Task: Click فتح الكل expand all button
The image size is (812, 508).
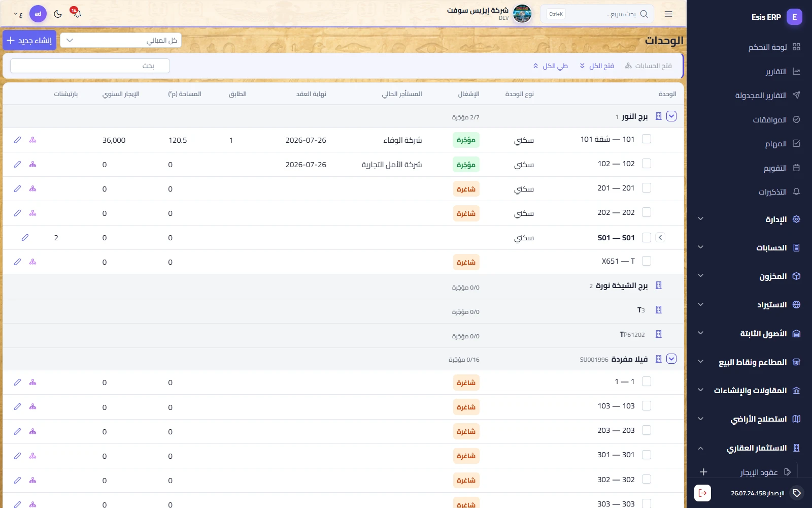Action: coord(597,66)
